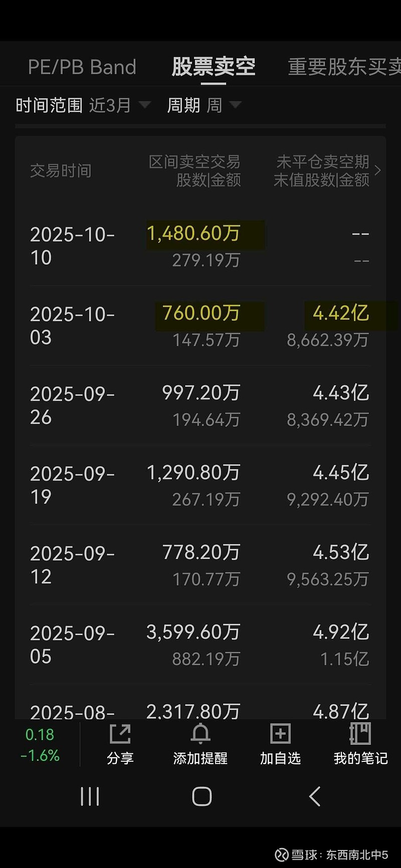Tap the add to watchlist plus icon

(280, 735)
